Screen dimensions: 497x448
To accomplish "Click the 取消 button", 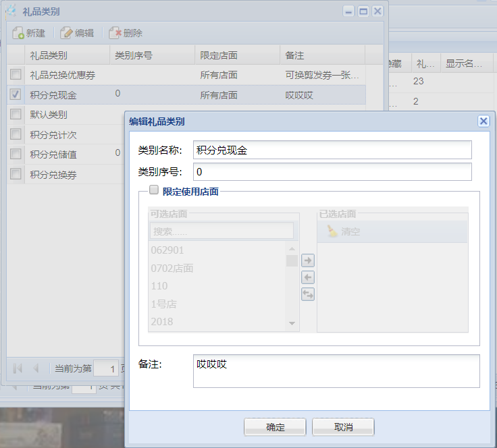I will tap(343, 427).
